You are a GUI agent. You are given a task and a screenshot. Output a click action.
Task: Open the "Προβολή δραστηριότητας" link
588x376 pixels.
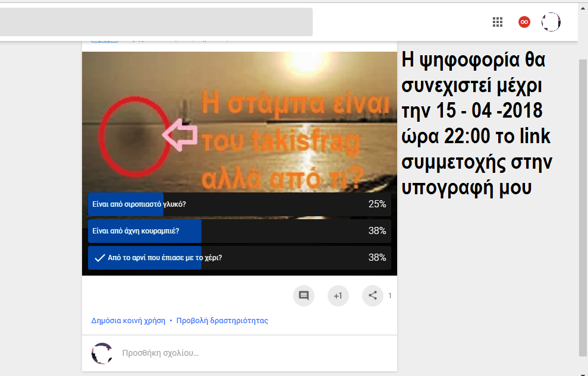222,321
